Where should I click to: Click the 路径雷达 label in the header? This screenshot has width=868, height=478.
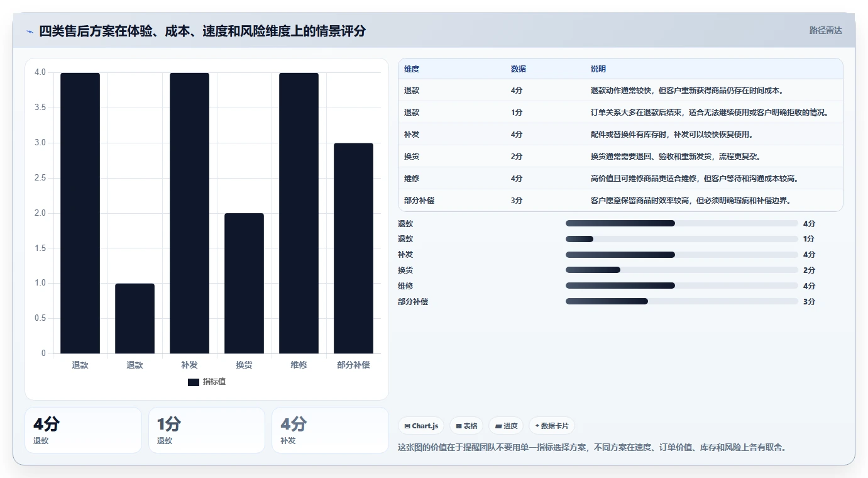pos(825,30)
